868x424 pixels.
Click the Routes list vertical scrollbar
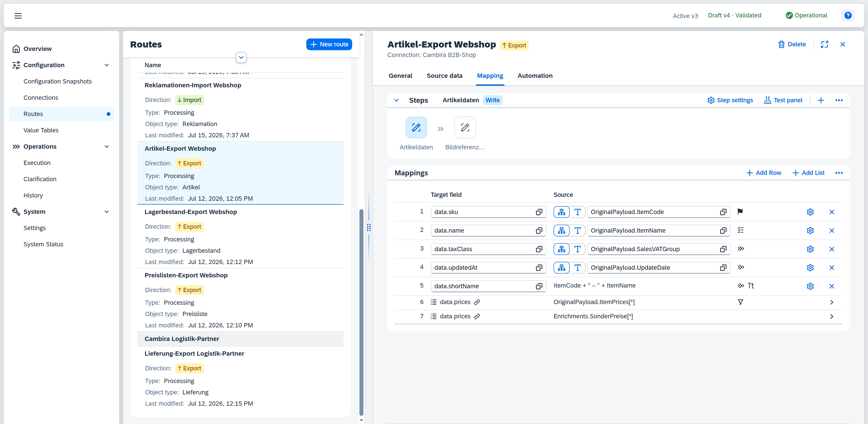361,312
